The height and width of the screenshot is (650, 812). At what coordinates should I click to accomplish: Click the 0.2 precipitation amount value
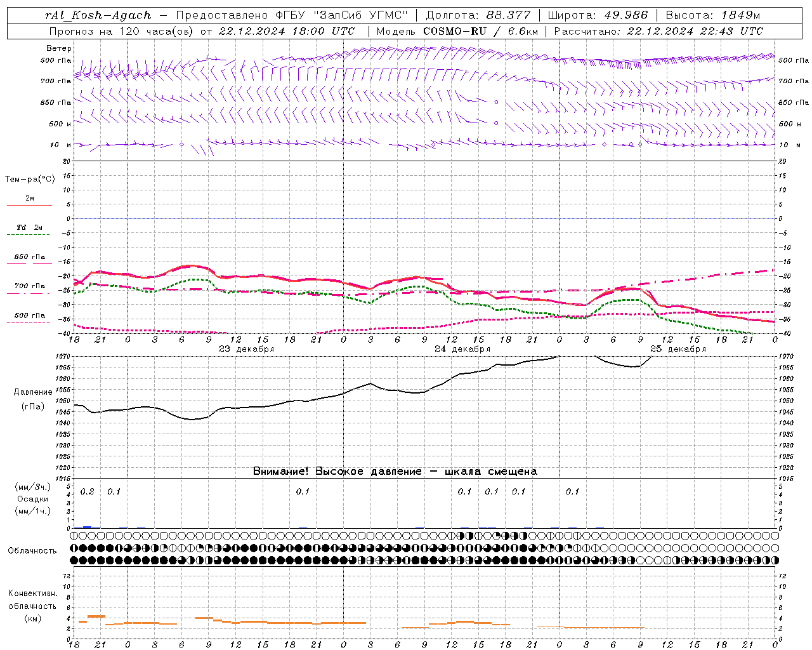(88, 491)
